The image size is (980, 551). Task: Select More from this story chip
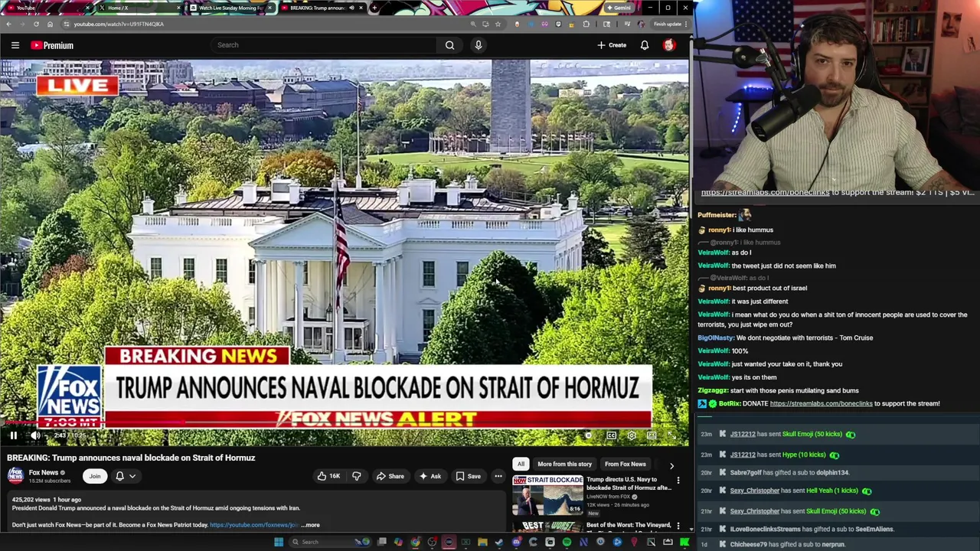coord(564,464)
